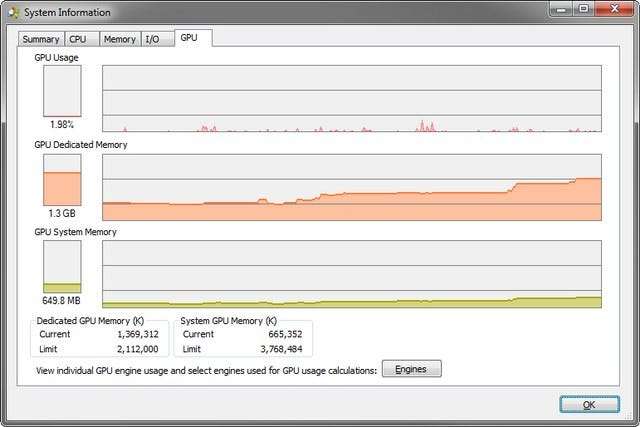Click the system current value 665,352
The width and height of the screenshot is (640, 427).
click(285, 334)
